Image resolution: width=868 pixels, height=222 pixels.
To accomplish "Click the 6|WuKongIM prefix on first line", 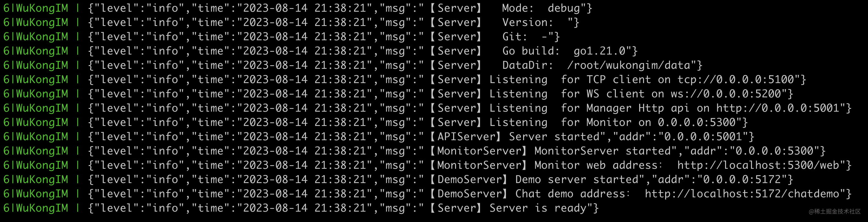I will tap(36, 8).
